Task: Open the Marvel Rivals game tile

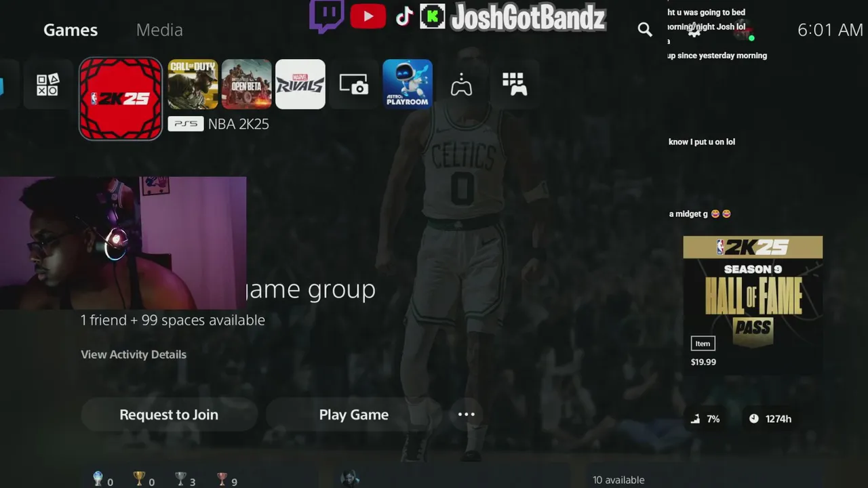Action: click(300, 84)
